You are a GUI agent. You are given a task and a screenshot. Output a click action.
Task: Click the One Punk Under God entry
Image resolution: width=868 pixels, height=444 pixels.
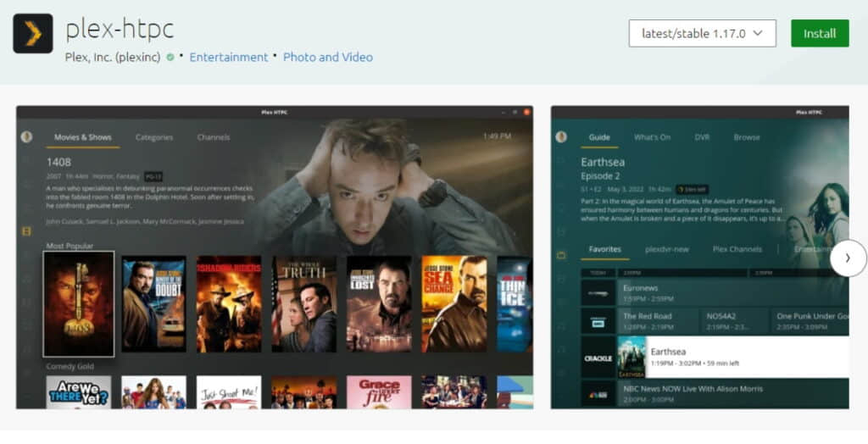tap(810, 321)
